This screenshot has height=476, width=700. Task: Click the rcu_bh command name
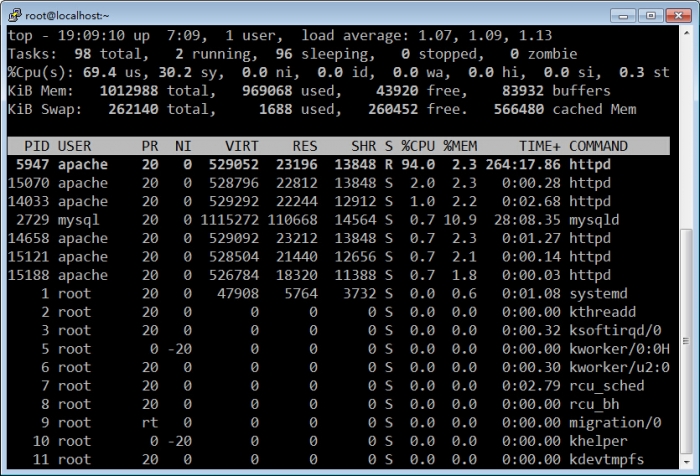[x=594, y=404]
